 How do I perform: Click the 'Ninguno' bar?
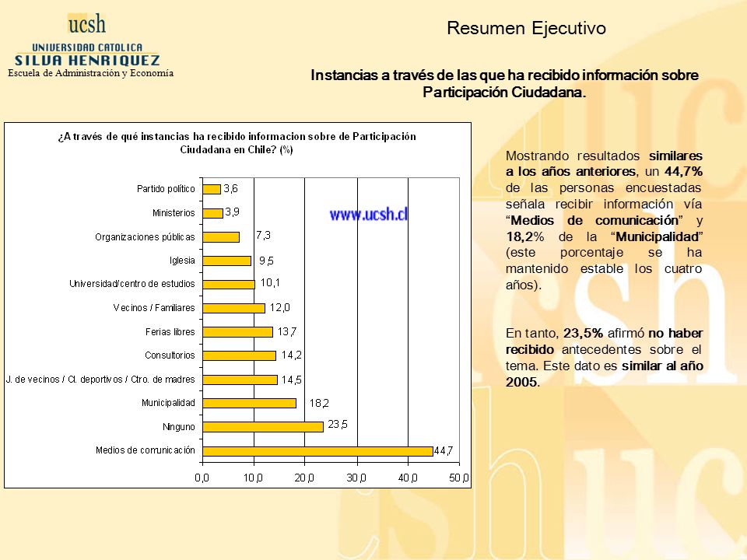pyautogui.click(x=263, y=427)
